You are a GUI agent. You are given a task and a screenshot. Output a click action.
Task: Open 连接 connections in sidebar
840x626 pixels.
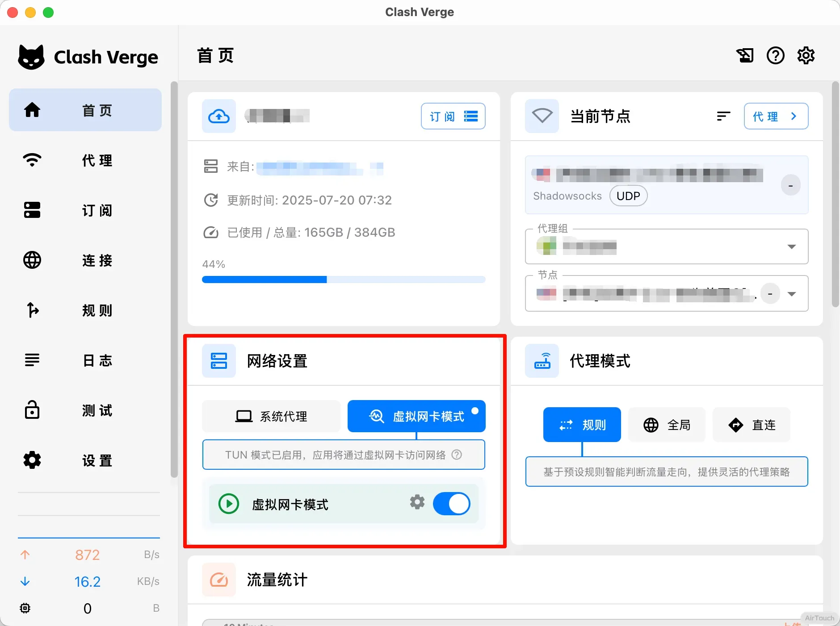point(85,260)
